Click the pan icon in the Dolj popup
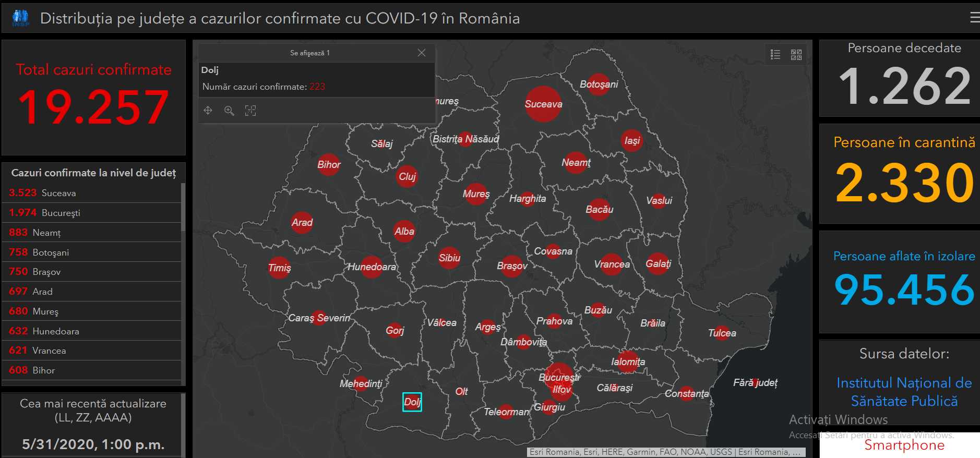Screen dimensions: 980x458 (208, 110)
